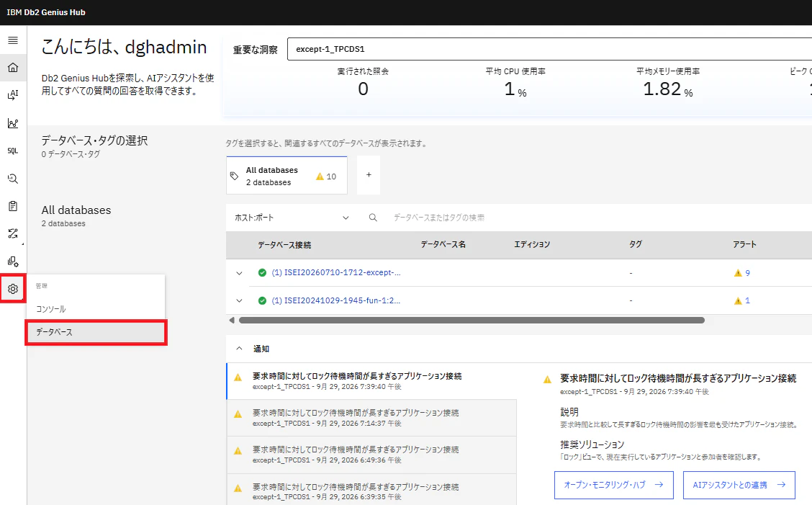Viewport: 812px width, 505px height.
Task: Click warning icon of the 7:14:37 notification
Action: pos(238,414)
